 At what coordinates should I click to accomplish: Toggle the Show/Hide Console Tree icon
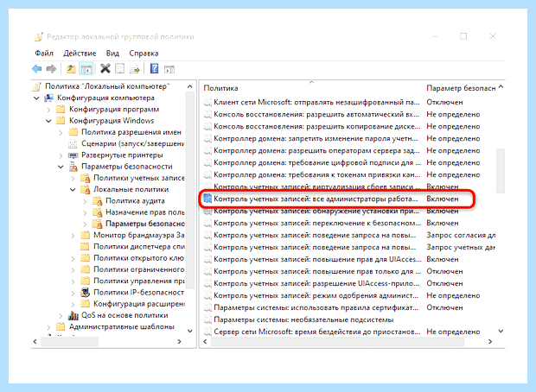(86, 69)
